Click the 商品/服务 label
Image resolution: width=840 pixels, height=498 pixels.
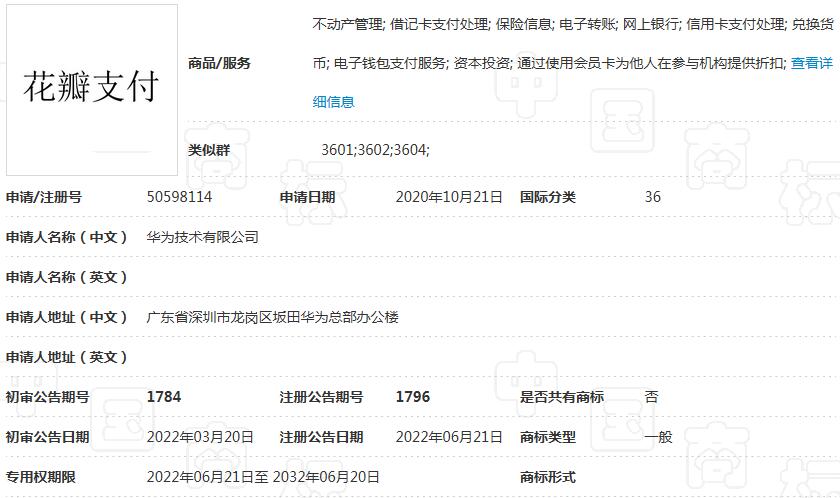[219, 63]
